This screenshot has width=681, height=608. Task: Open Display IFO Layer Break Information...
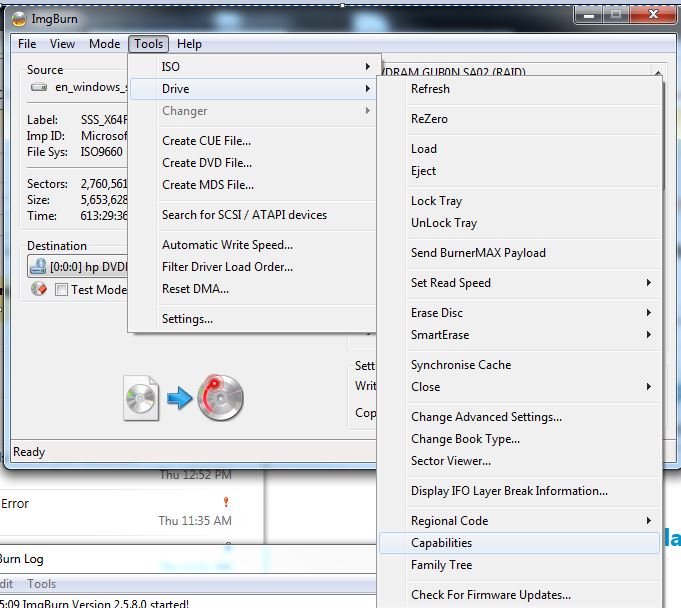point(520,491)
